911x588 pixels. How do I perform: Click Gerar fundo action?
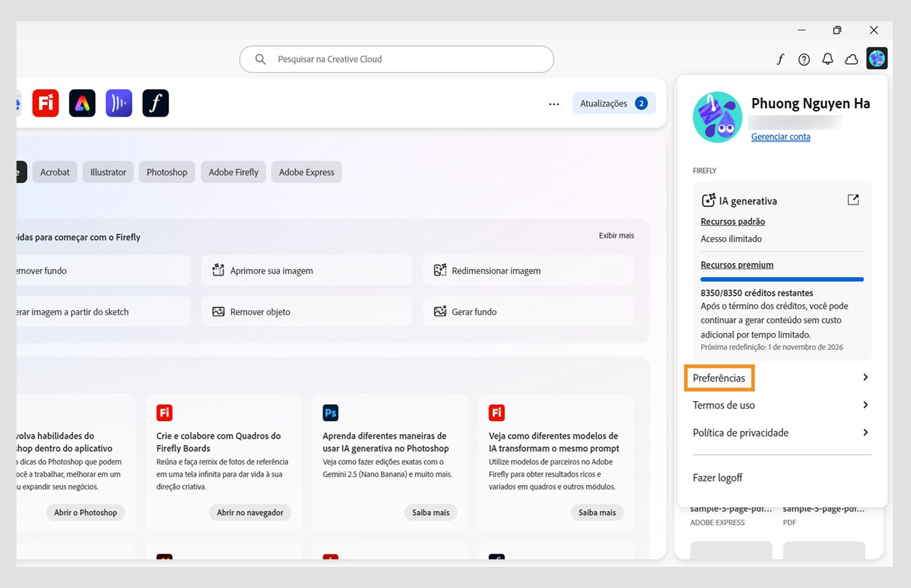pos(528,311)
